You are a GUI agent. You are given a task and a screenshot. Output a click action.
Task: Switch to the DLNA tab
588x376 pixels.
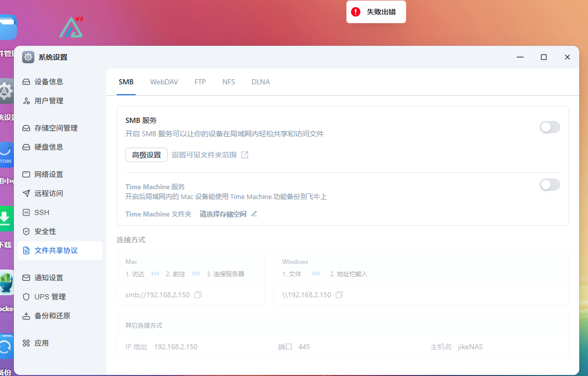coord(261,82)
